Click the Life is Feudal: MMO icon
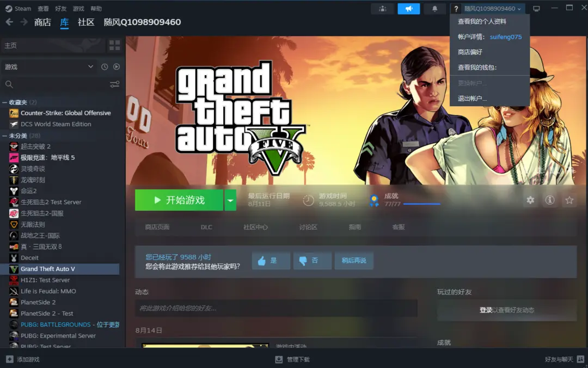This screenshot has width=588, height=368. 14,291
